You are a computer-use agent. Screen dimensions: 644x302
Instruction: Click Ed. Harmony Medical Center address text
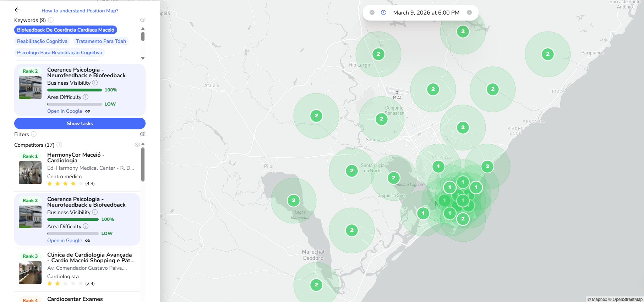[x=91, y=168]
